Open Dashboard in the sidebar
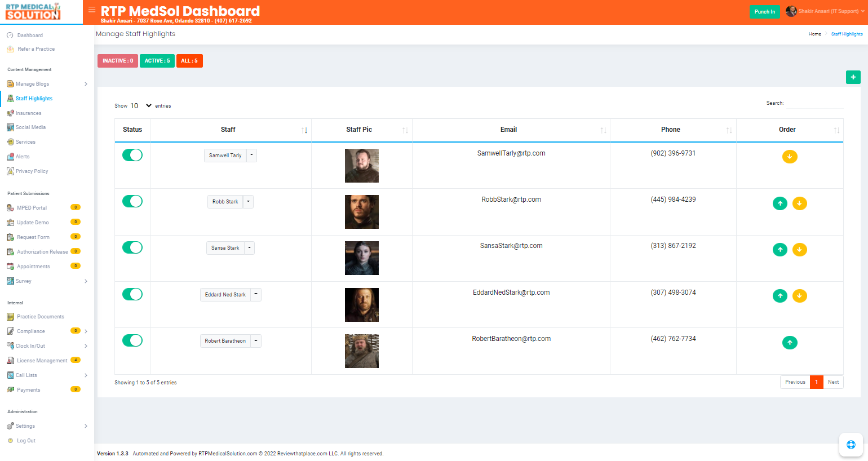The image size is (868, 461). coord(30,36)
